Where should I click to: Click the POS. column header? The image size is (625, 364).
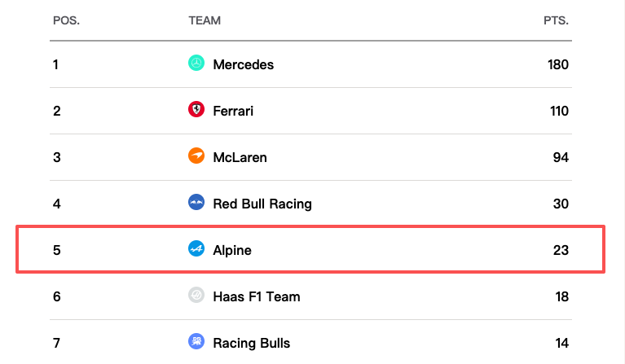pos(66,20)
